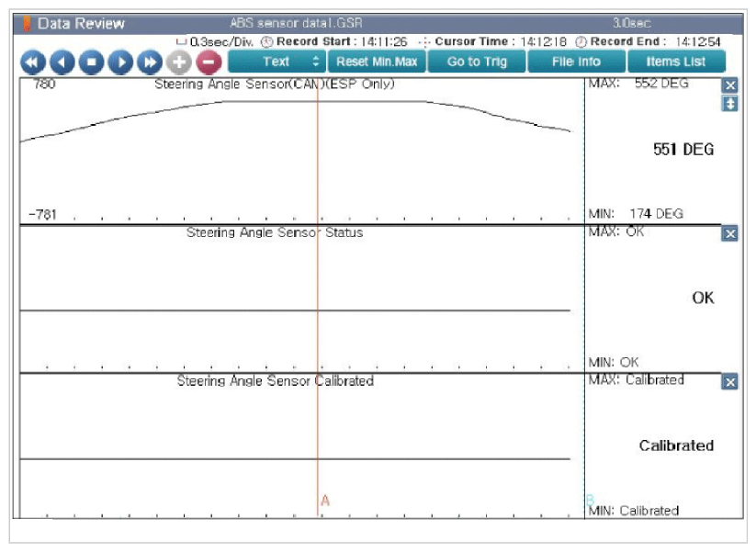Click the Record End clock icon
This screenshot has width=756, height=552.
tap(581, 42)
